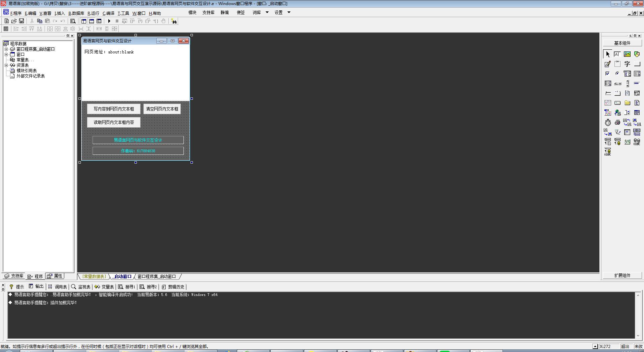Select the 模块引用表 tree item
Image resolution: width=644 pixels, height=352 pixels.
pos(26,71)
